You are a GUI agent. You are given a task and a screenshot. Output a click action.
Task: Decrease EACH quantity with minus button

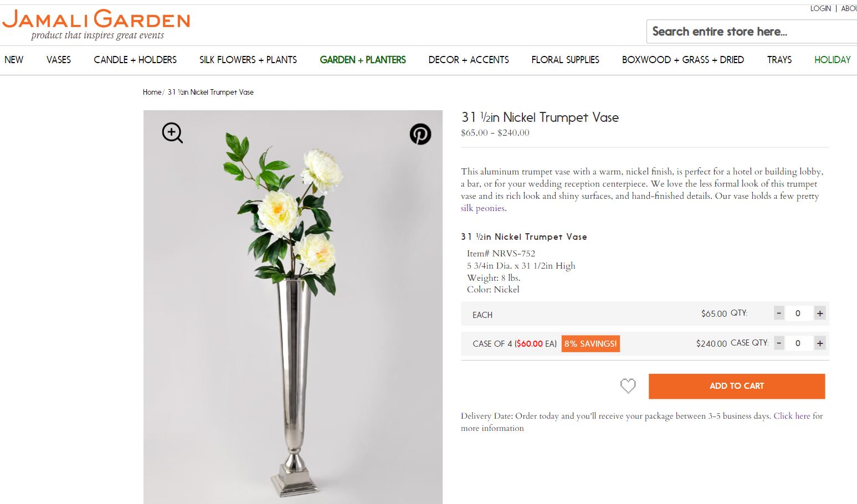pos(779,313)
